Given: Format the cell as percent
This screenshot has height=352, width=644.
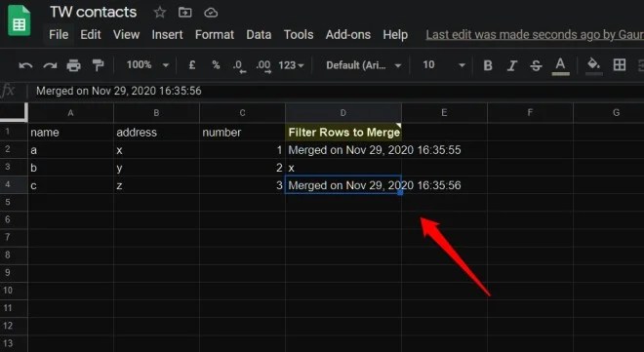Looking at the screenshot, I should 216,64.
